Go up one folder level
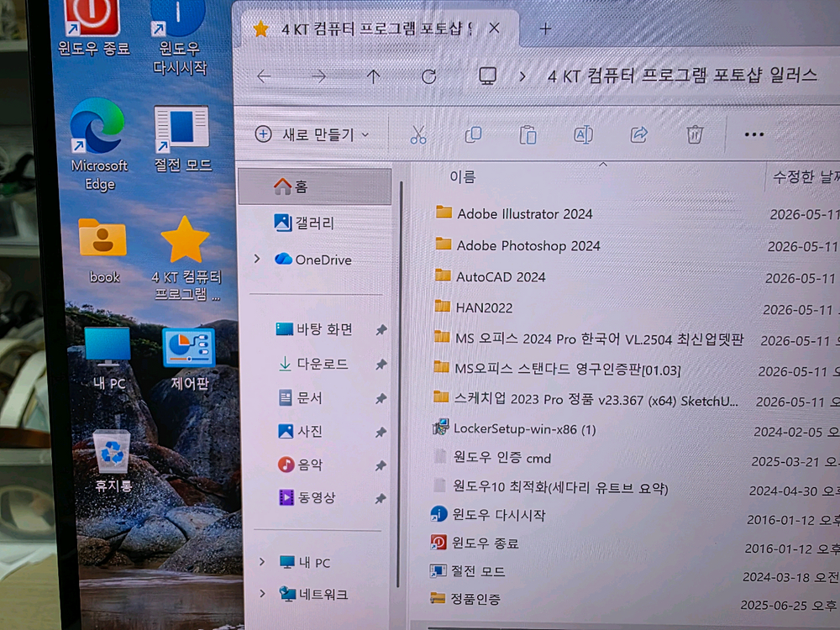 pos(374,76)
